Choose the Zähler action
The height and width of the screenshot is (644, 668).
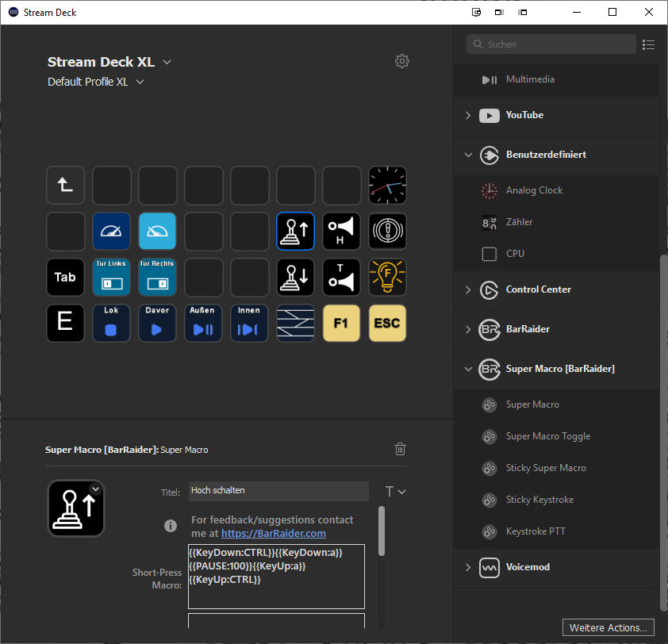pos(556,222)
